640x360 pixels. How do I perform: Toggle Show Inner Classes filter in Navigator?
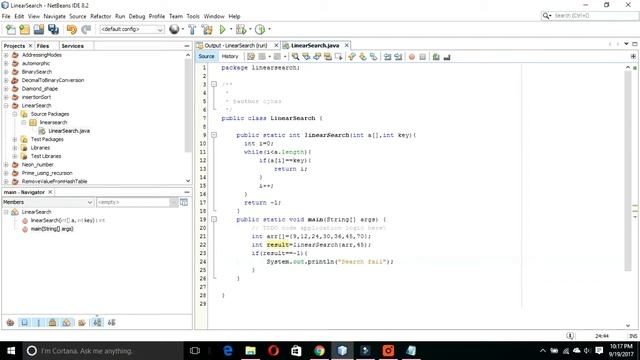[x=67, y=322]
